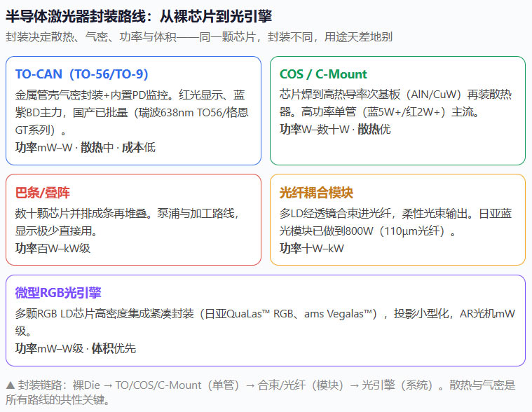
Task: Click the subtitle line starting with 封装决定散热
Action: point(199,36)
